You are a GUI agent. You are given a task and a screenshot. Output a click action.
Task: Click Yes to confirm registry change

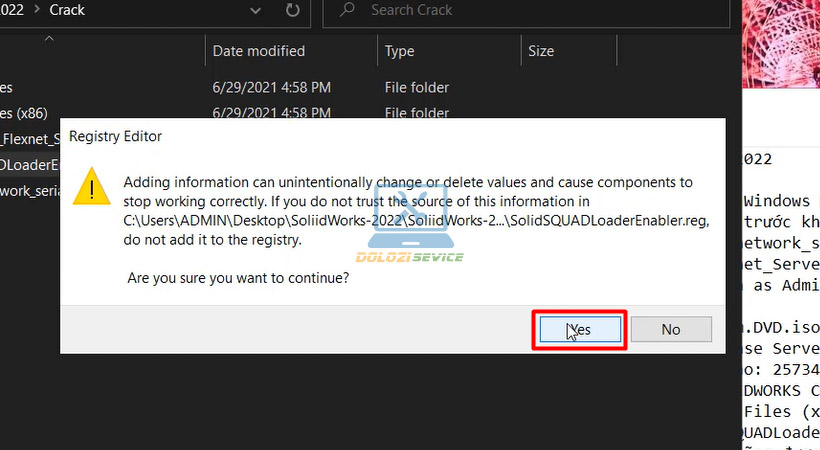580,329
